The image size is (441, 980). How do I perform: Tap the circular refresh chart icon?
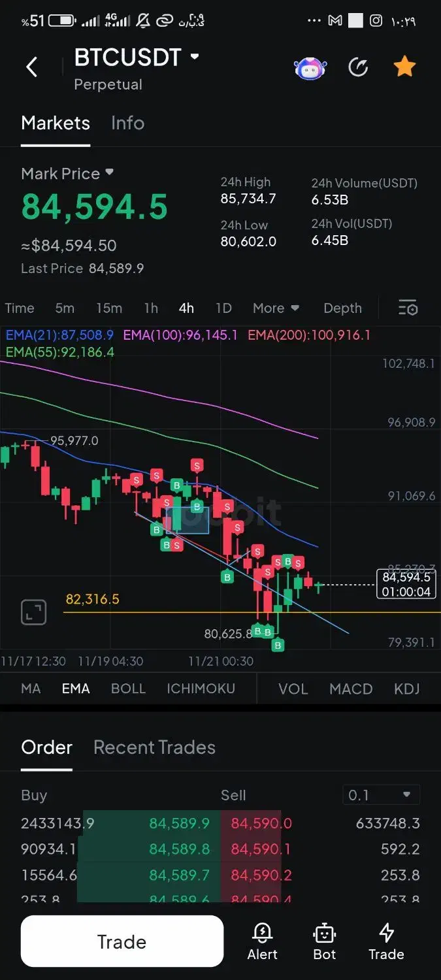pyautogui.click(x=358, y=67)
